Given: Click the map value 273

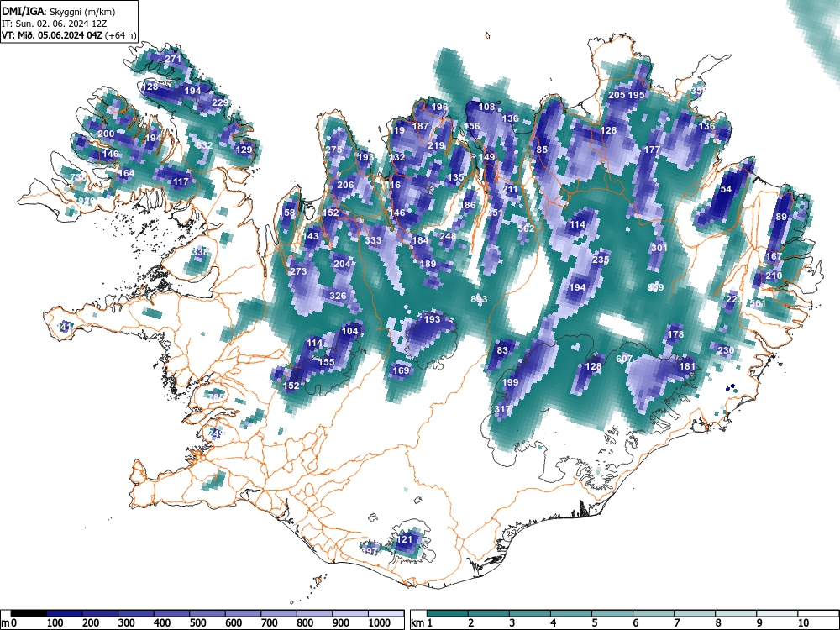Looking at the screenshot, I should [x=298, y=271].
